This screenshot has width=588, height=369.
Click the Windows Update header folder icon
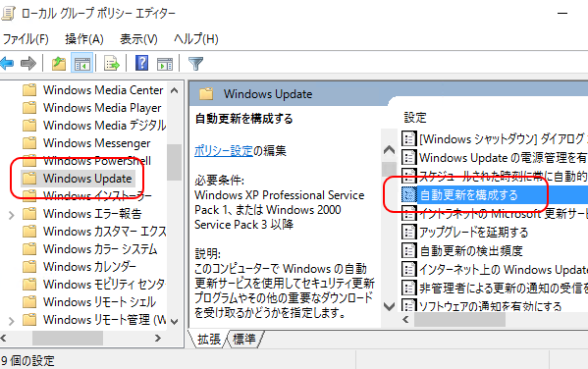[x=206, y=94]
